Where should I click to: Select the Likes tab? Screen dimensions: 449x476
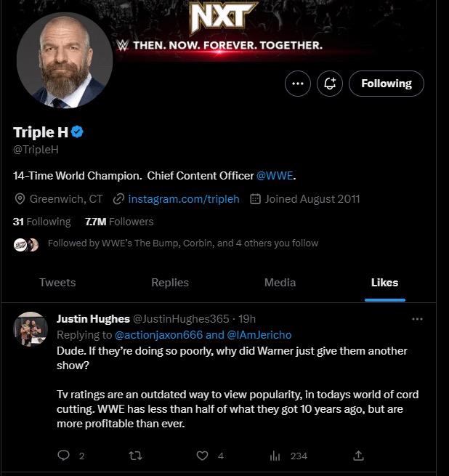384,283
